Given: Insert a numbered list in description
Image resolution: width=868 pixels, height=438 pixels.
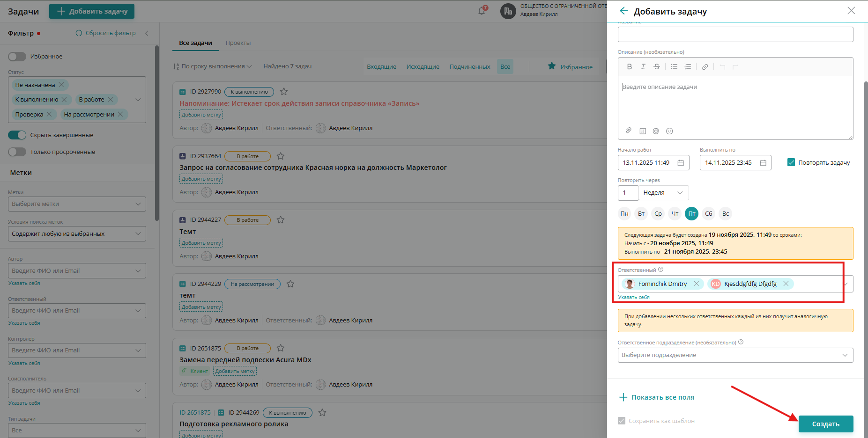Looking at the screenshot, I should (x=688, y=67).
